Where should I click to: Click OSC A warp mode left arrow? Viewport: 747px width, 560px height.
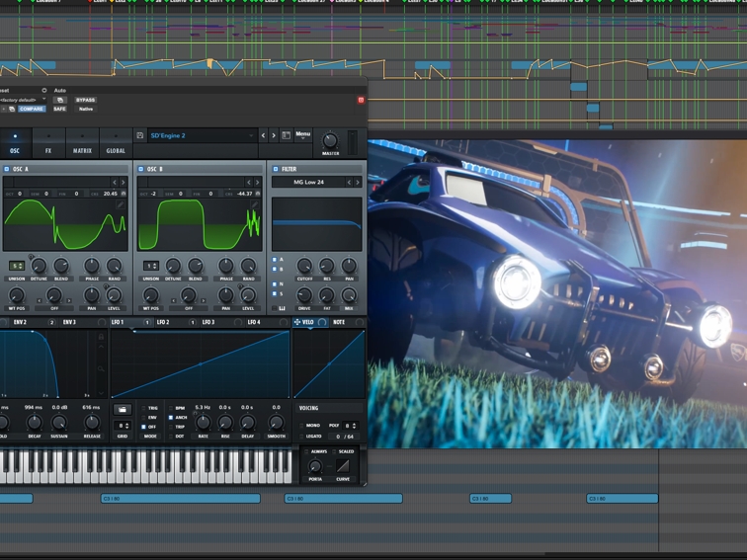point(40,301)
